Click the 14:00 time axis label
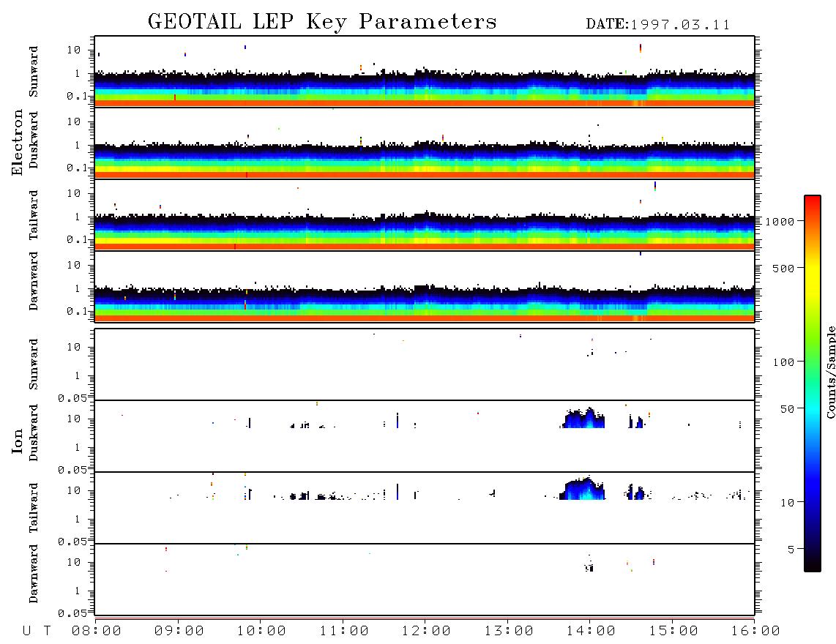Screen dimensions: 836x644 [591, 631]
